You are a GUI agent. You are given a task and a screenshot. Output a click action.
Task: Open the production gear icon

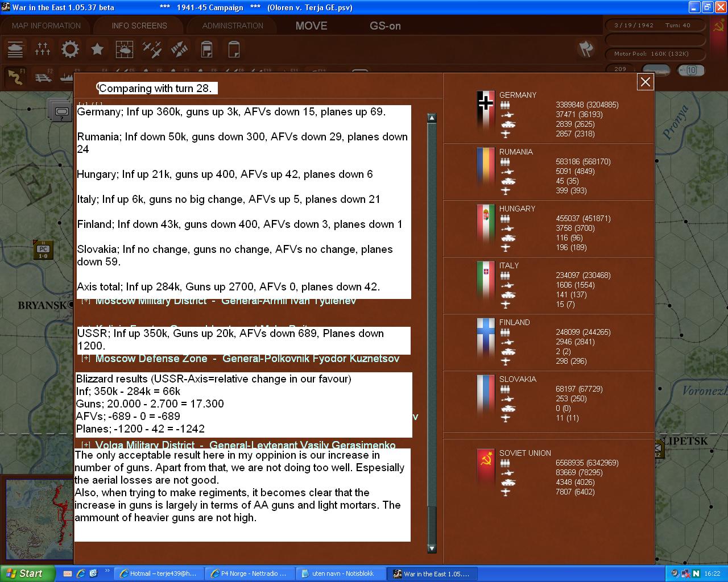pos(70,49)
